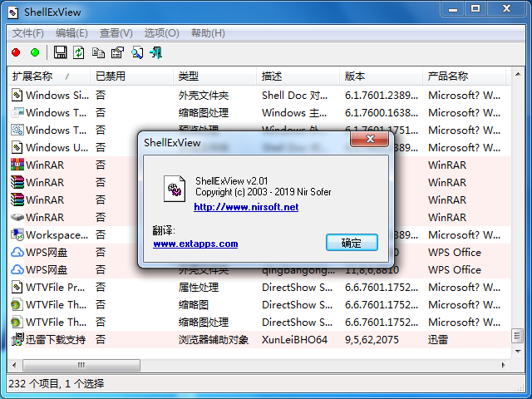
Task: Click the 迅雷下载支持 row icon
Action: (x=17, y=340)
